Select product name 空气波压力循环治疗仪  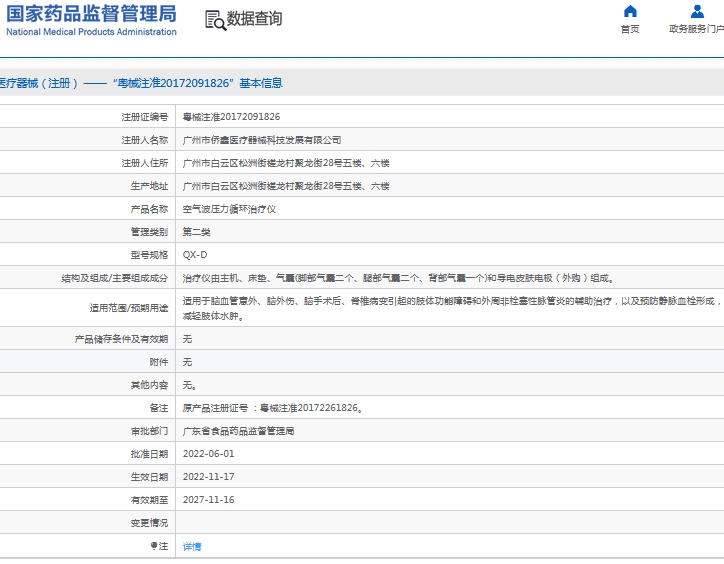[229, 209]
